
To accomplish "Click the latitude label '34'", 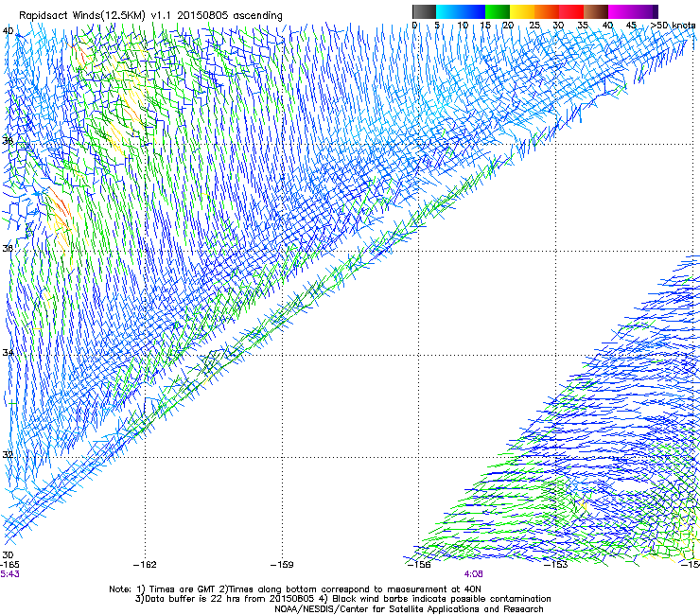I will tap(8, 353).
